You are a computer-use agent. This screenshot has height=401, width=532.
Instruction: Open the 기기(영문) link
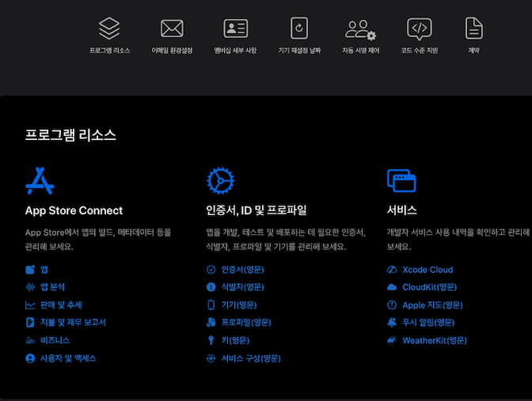pos(239,305)
